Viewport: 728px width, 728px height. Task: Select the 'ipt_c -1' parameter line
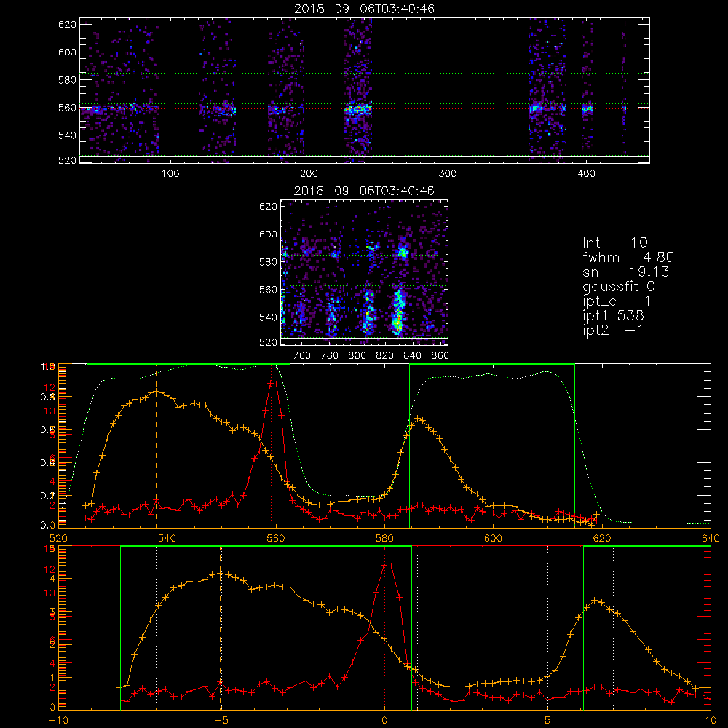tap(617, 301)
